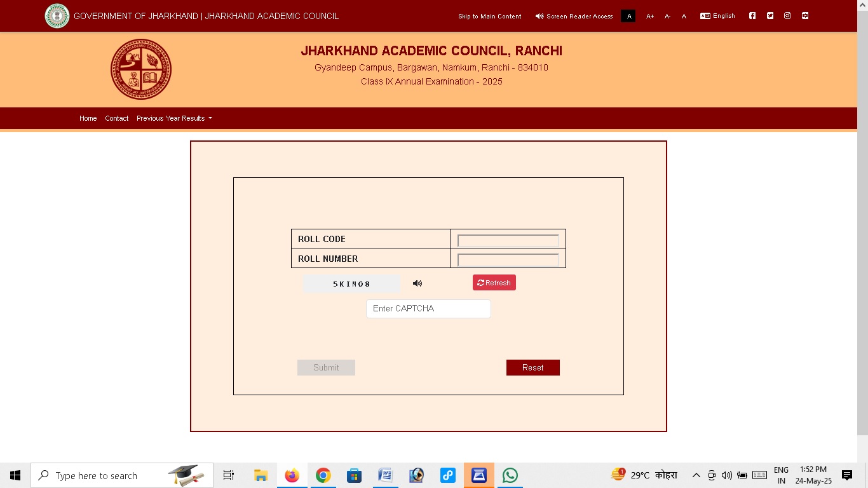The width and height of the screenshot is (868, 488).
Task: Open the media player taskbar icon
Action: coord(417,475)
